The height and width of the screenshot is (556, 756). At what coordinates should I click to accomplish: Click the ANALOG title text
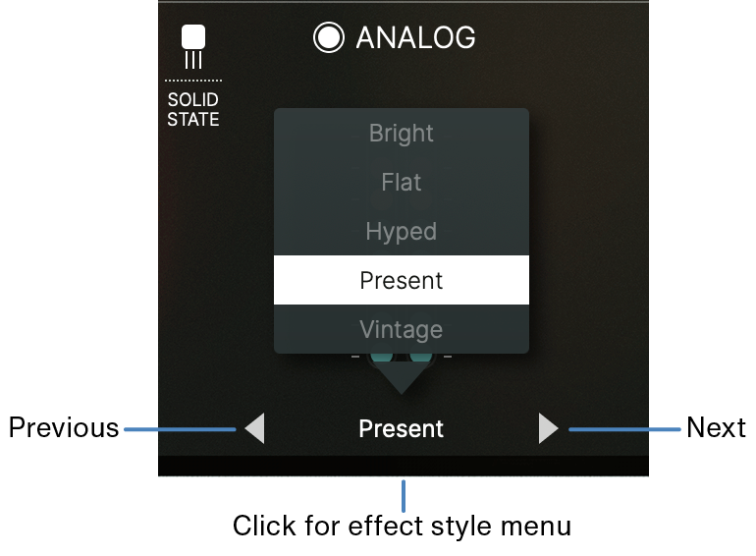415,37
